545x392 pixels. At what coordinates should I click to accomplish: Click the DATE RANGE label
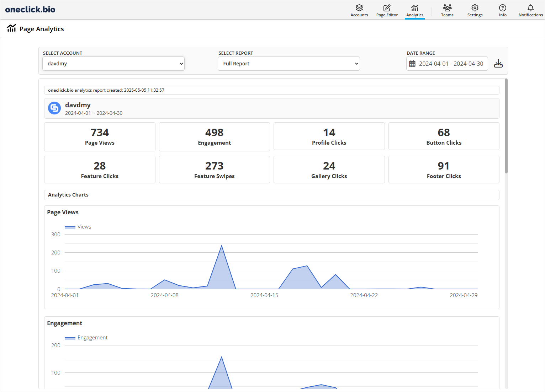point(421,53)
